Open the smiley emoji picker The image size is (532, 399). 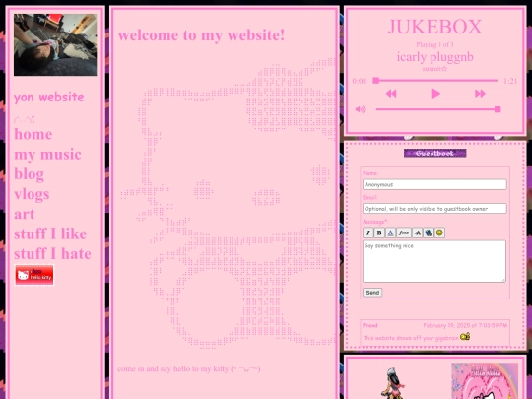439,233
